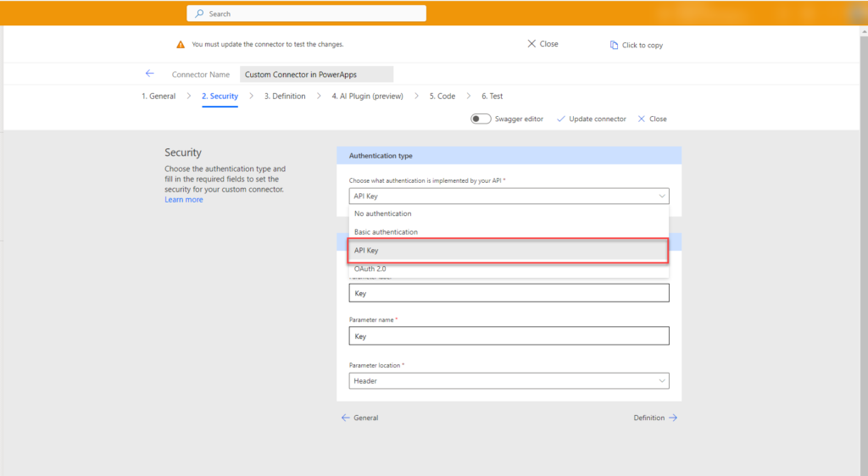
Task: Choose Basic authentication from list
Action: [x=386, y=232]
